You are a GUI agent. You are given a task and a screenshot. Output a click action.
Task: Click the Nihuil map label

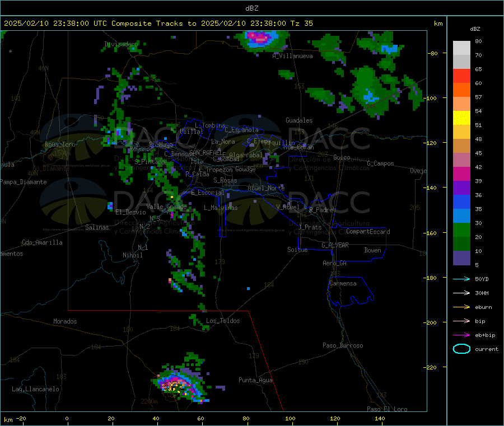point(132,255)
